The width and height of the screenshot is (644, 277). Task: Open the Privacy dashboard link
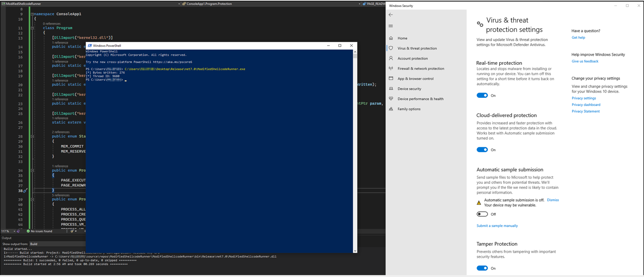586,105
